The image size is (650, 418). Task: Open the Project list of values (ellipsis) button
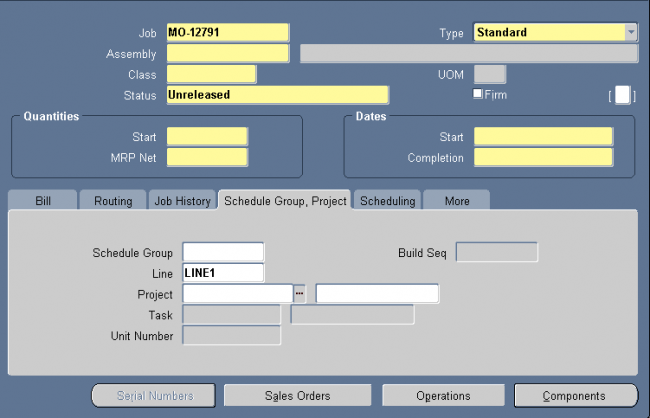pyautogui.click(x=299, y=294)
